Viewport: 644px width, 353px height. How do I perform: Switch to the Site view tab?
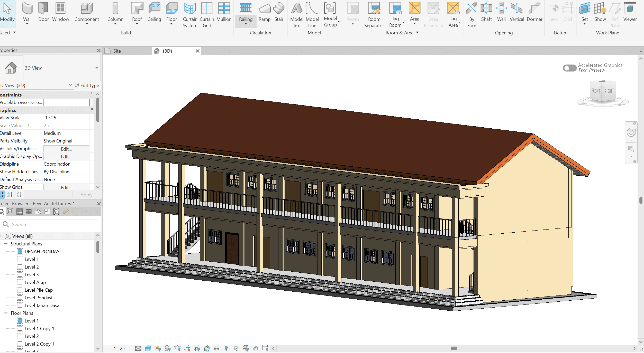pos(117,51)
